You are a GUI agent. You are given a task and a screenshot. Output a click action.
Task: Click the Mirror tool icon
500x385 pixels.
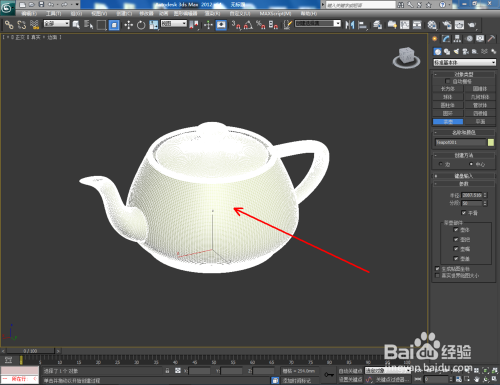[350, 25]
